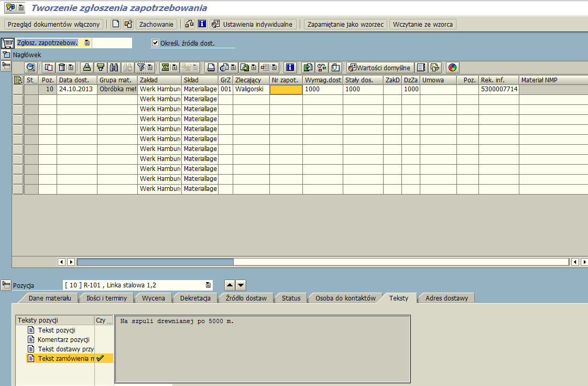Image resolution: width=588 pixels, height=386 pixels.
Task: Click the Sigma total icon
Action: pos(165,68)
